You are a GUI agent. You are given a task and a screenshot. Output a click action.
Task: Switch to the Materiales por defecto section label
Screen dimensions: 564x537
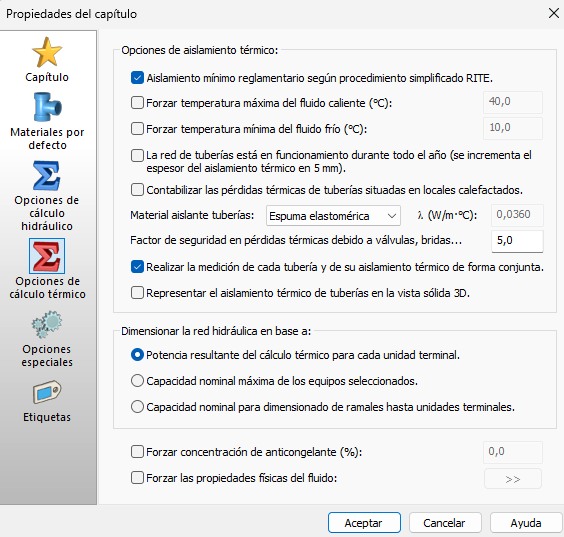(x=47, y=138)
